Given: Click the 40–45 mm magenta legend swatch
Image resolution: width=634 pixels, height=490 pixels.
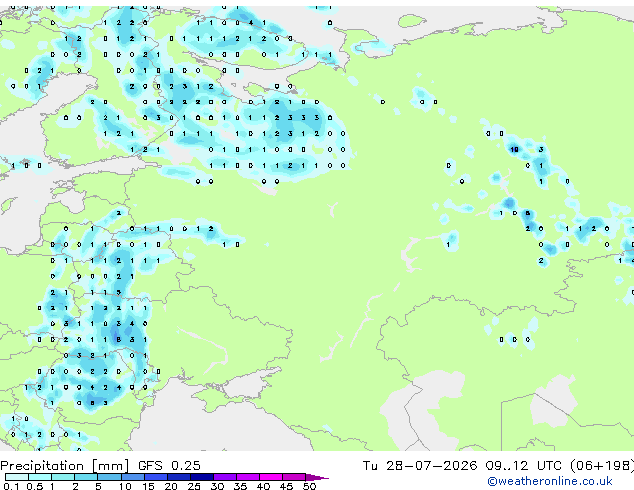Looking at the screenshot, I should coord(271,477).
